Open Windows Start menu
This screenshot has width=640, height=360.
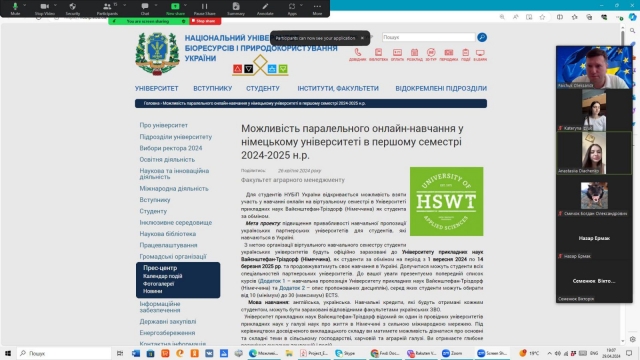(7, 353)
